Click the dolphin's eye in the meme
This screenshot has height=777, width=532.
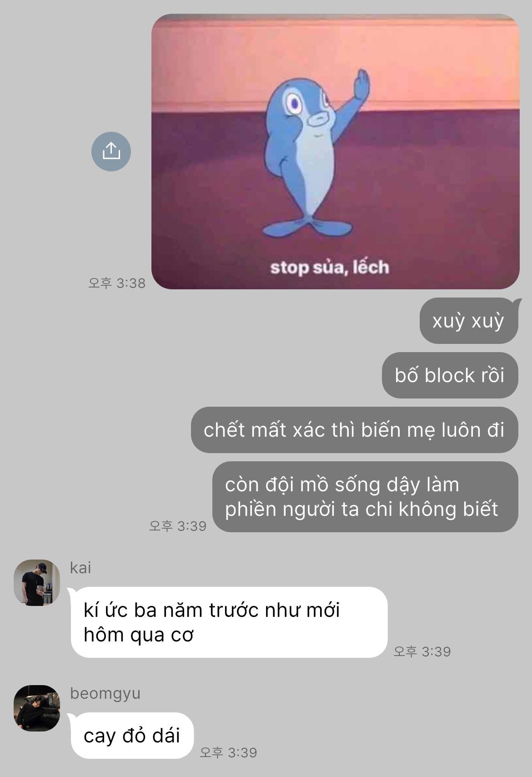(x=294, y=105)
